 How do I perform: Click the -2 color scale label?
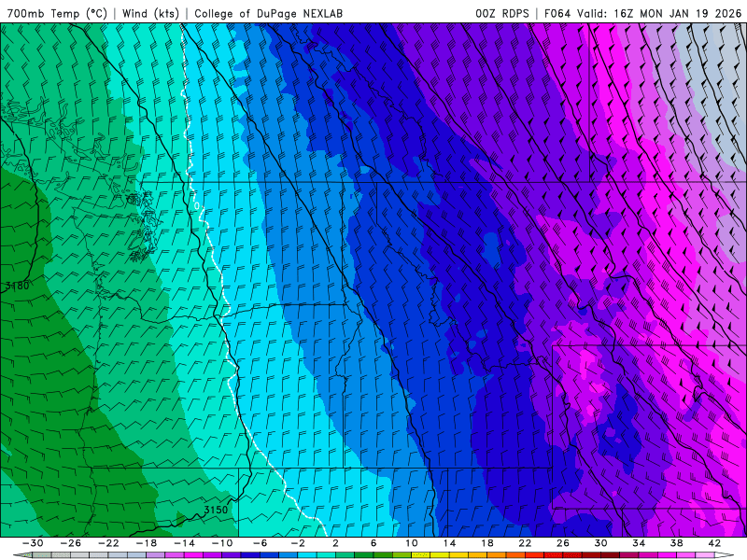click(x=298, y=543)
